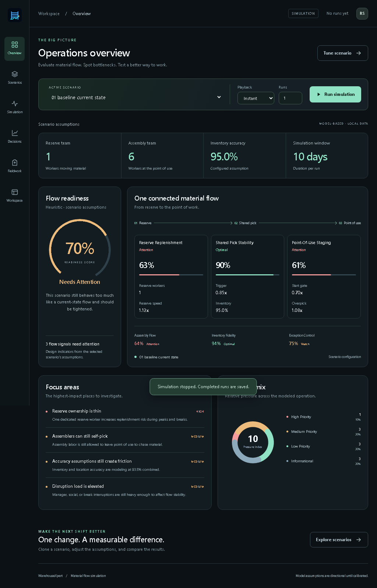Viewport: 377px width, 588px height.
Task: Click the Run simulation button
Action: [x=335, y=94]
